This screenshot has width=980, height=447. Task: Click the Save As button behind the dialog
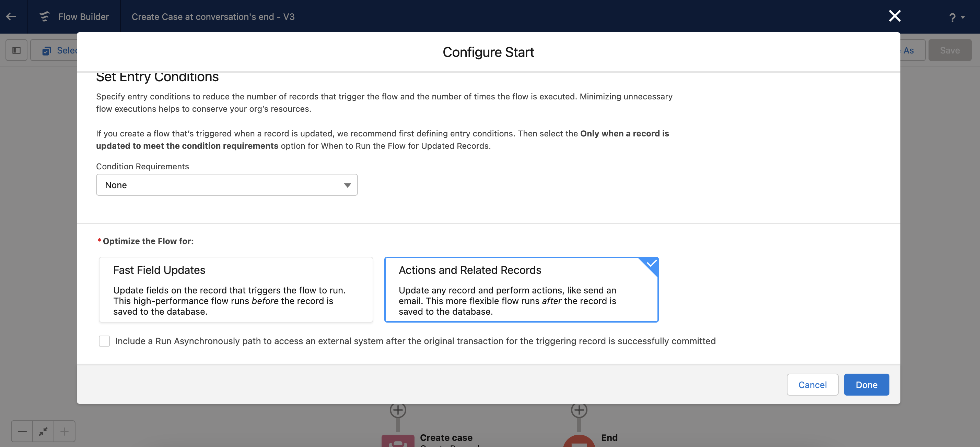pyautogui.click(x=912, y=50)
